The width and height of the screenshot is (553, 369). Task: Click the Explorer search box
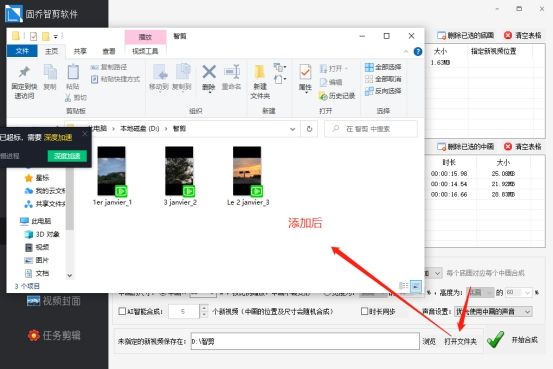click(371, 129)
